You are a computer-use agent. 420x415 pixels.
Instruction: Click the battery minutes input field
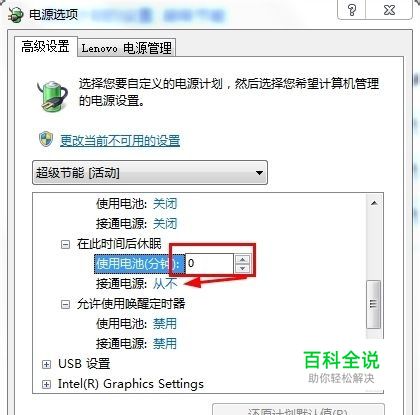[x=209, y=263]
